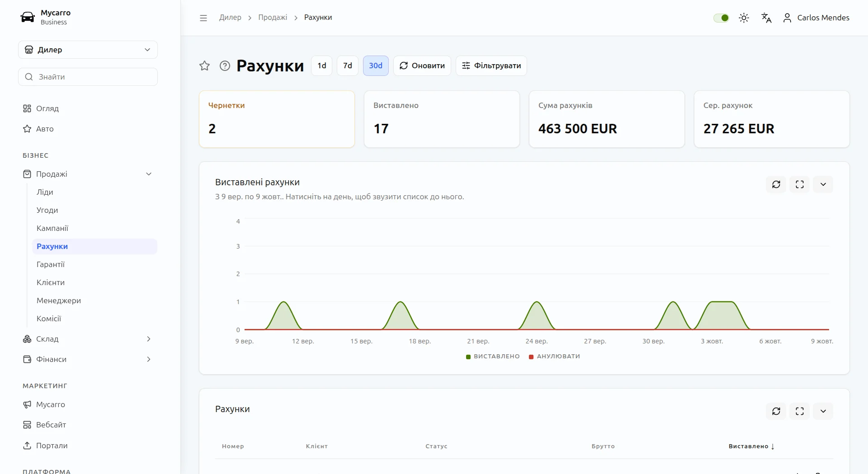868x474 pixels.
Task: Toggle the green switch in the header
Action: 721,18
